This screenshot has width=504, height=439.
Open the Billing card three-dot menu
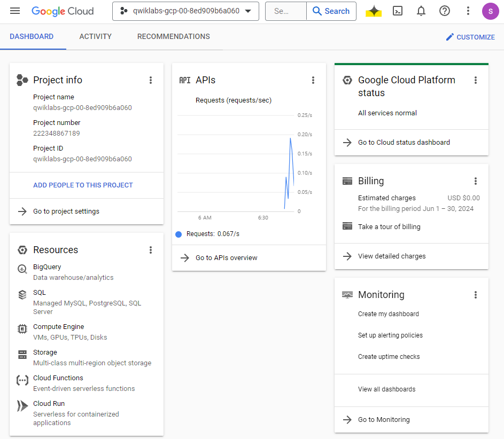pos(476,181)
